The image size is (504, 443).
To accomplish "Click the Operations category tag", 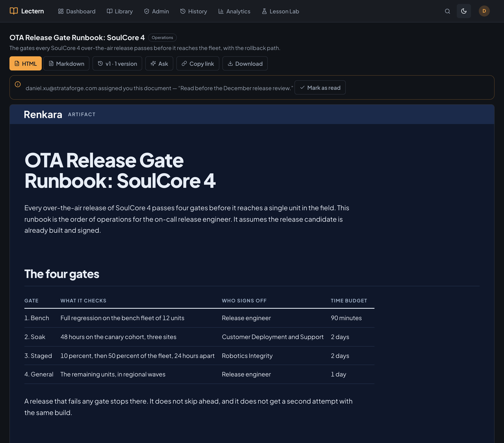I will coord(162,37).
